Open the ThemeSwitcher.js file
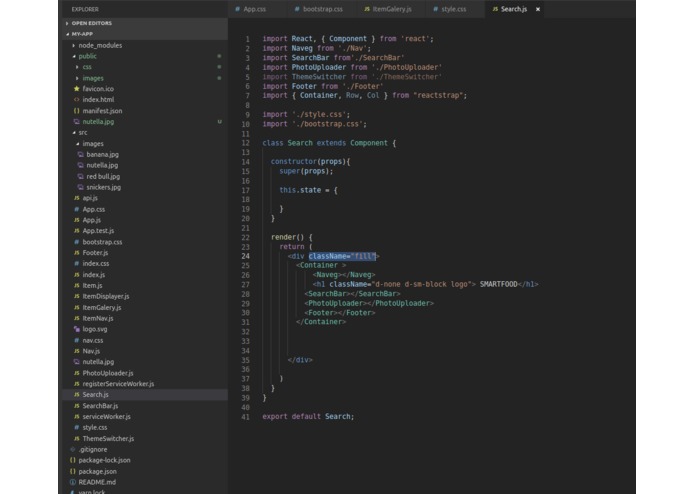The image size is (695, 494). [108, 439]
